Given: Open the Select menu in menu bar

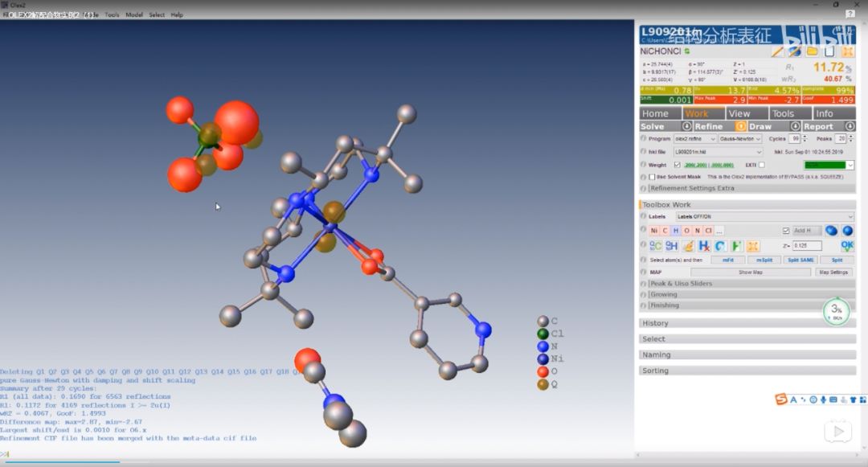Looking at the screenshot, I should [x=157, y=15].
